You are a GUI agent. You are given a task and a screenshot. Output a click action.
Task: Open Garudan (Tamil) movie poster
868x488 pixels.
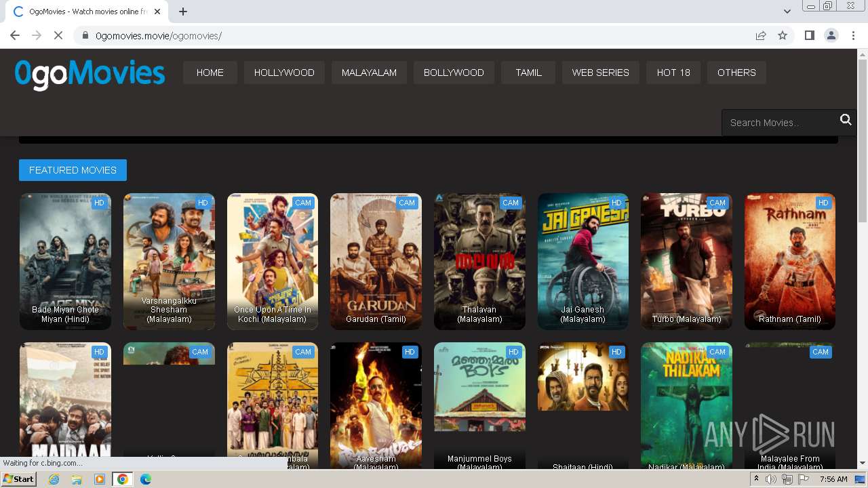coord(376,262)
